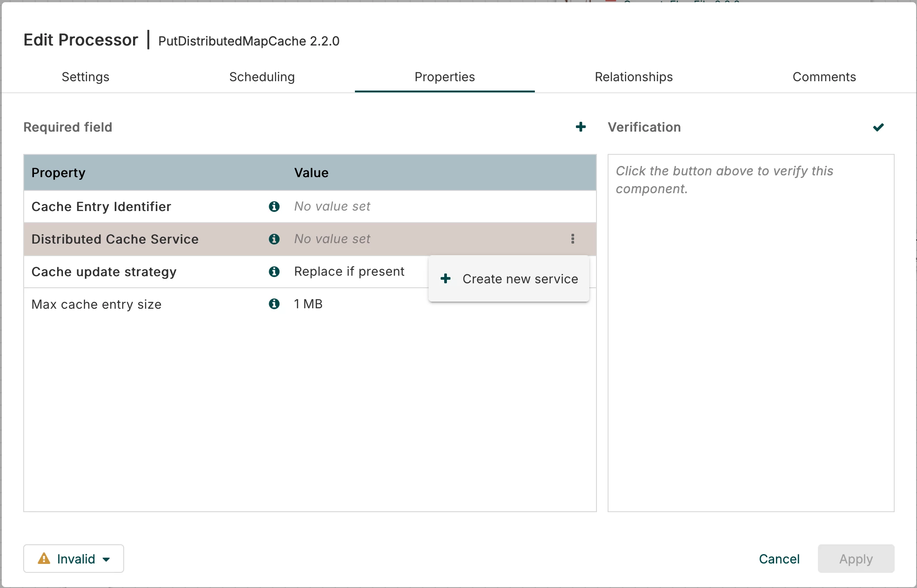Open the three-dot menu on Distributed Cache Service

coord(572,239)
